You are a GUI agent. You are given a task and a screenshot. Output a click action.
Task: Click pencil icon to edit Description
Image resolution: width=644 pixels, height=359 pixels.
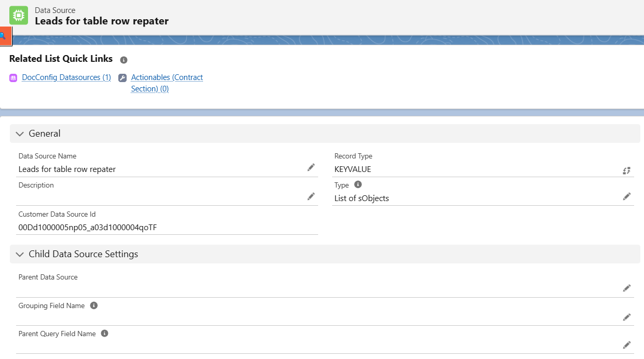(x=311, y=196)
